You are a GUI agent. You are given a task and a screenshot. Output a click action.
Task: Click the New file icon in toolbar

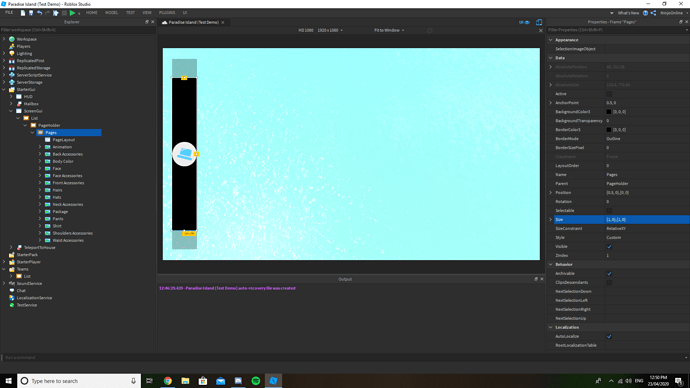click(x=23, y=13)
